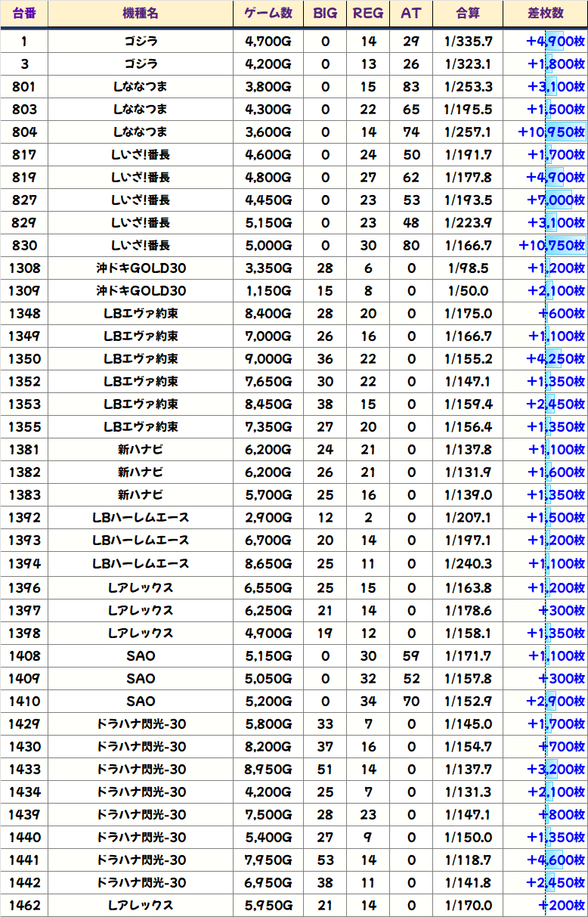Screen dimensions: 588x917
Task: Select machine number 801 cell
Action: click(x=24, y=87)
